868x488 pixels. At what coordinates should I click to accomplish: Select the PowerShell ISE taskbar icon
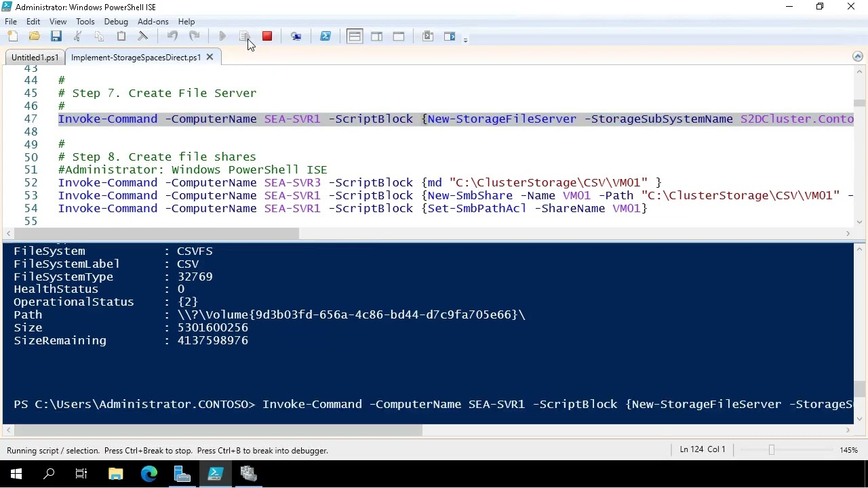click(x=215, y=474)
